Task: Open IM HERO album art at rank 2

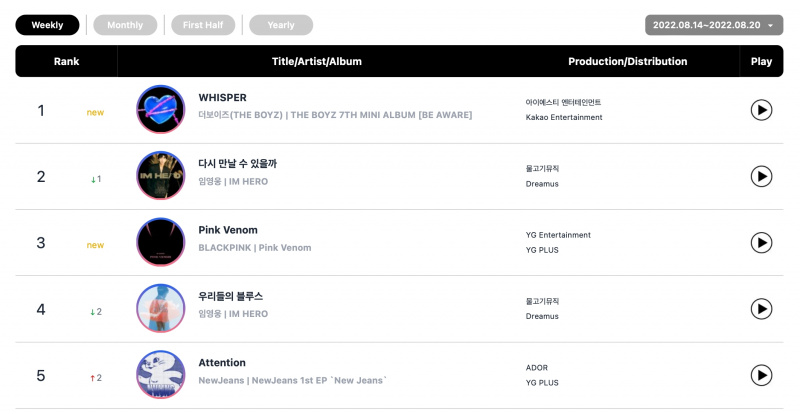Action: [161, 176]
